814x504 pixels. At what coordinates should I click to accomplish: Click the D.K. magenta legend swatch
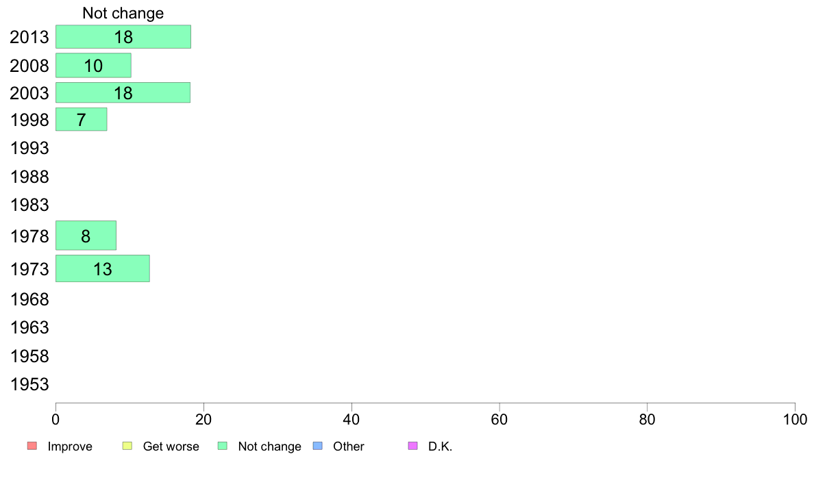coord(412,446)
